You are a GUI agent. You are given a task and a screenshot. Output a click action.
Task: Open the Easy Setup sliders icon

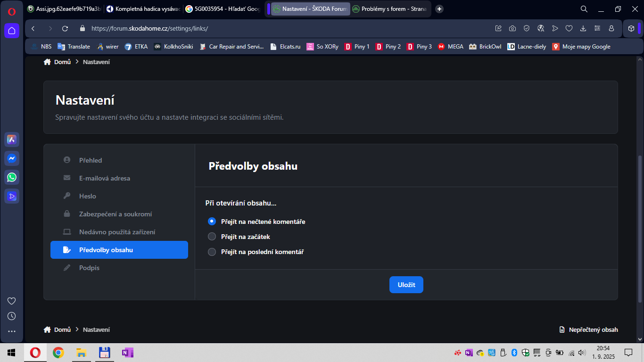(597, 28)
